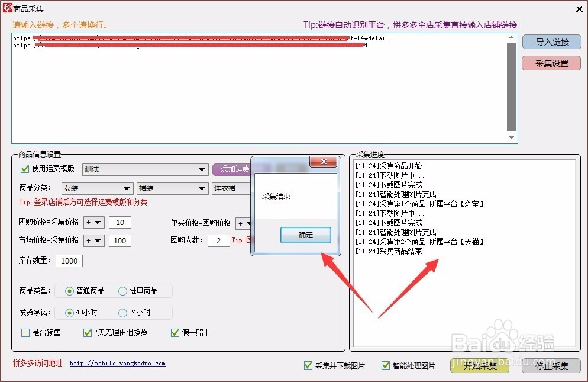Toggle 使用运费模版 checkbox
The height and width of the screenshot is (382, 588).
coord(25,169)
